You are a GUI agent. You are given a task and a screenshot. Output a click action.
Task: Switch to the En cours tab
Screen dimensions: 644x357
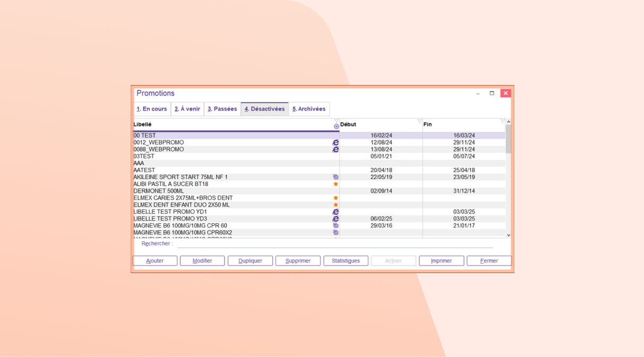tap(152, 109)
